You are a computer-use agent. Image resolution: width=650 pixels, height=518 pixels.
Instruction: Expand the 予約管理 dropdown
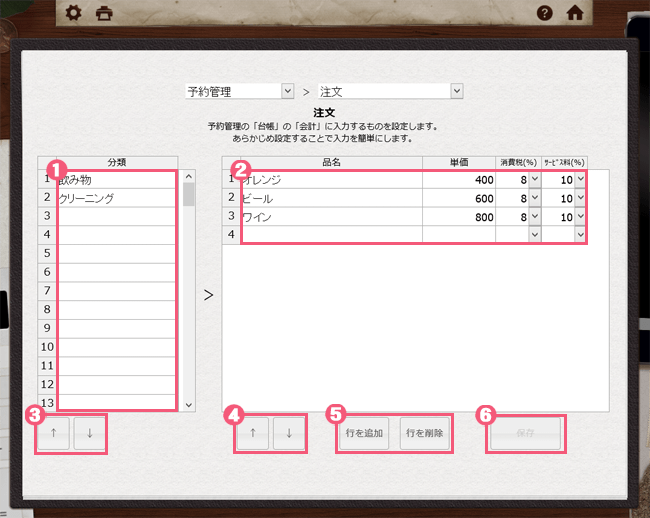point(287,91)
